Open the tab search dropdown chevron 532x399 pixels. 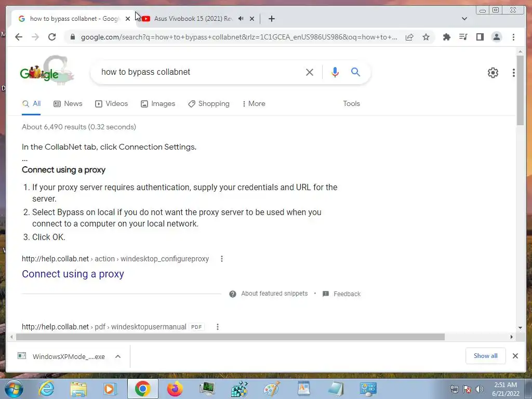464,19
